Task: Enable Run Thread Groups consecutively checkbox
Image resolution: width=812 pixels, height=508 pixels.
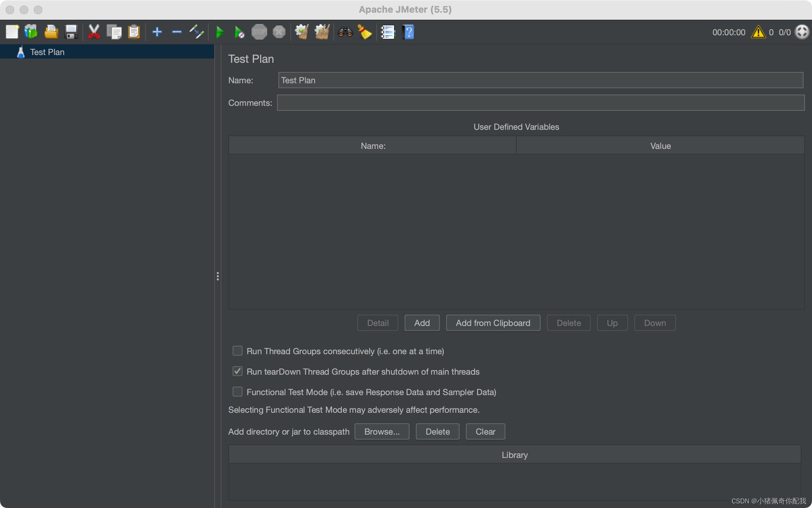Action: click(x=238, y=351)
